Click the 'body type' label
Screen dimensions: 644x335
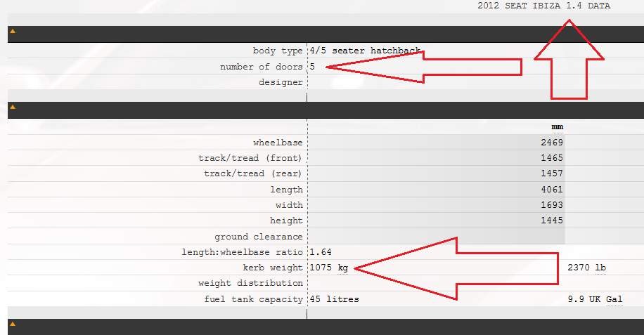point(278,51)
